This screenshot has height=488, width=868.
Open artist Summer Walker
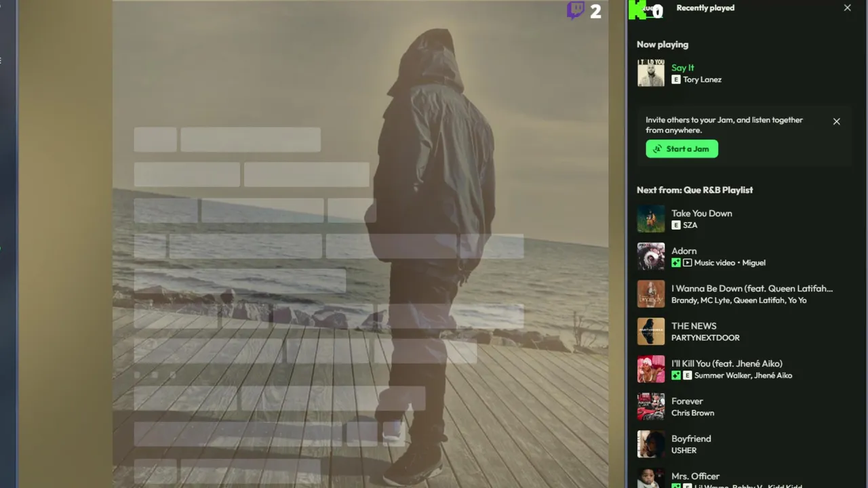click(x=722, y=375)
